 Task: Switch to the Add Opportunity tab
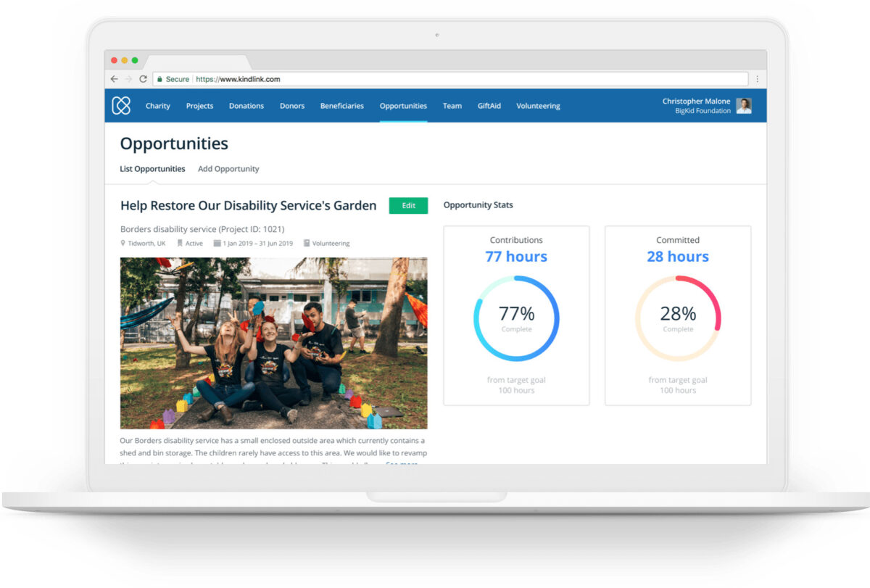tap(228, 169)
